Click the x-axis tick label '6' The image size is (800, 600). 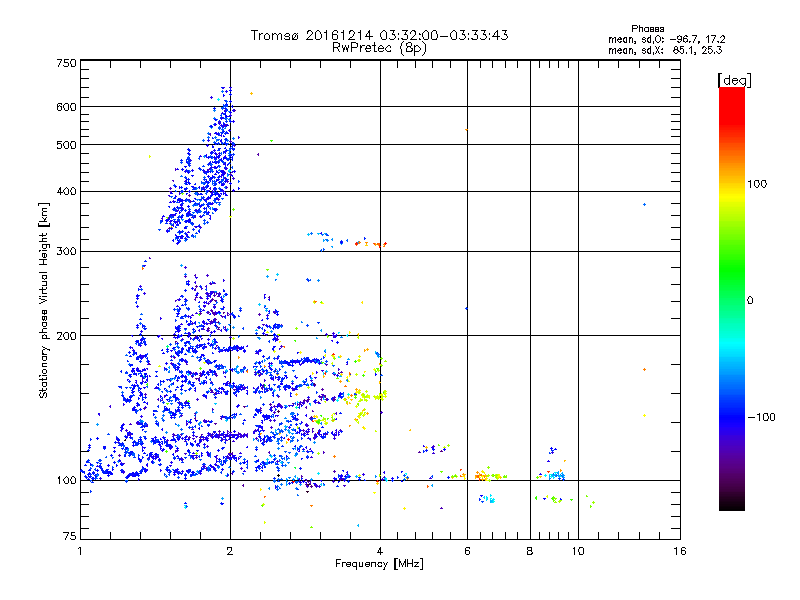point(467,551)
